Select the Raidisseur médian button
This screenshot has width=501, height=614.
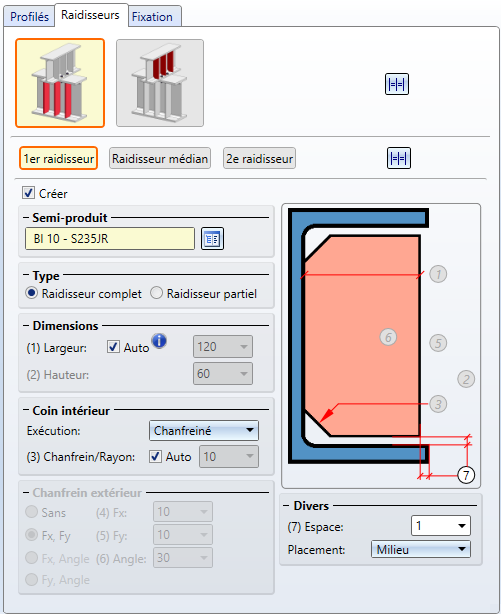tap(160, 158)
